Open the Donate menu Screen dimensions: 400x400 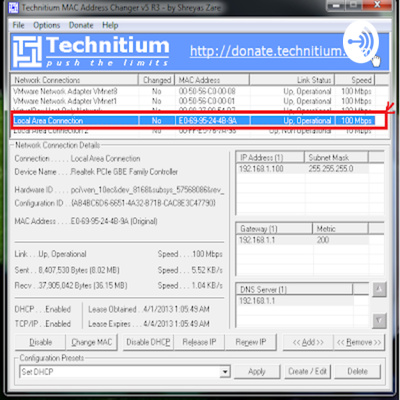81,25
